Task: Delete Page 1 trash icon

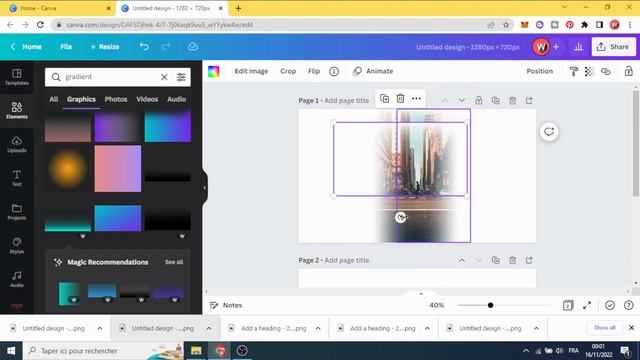Action: pyautogui.click(x=512, y=100)
